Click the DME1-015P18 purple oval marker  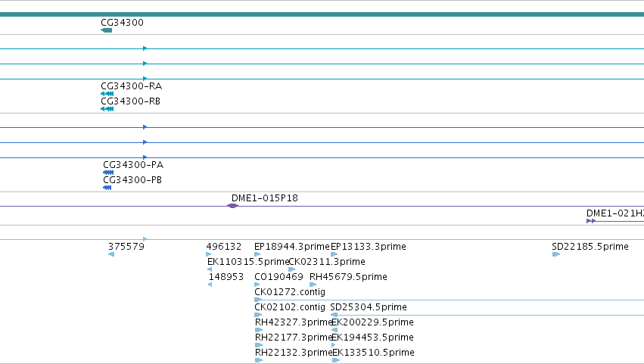(232, 206)
